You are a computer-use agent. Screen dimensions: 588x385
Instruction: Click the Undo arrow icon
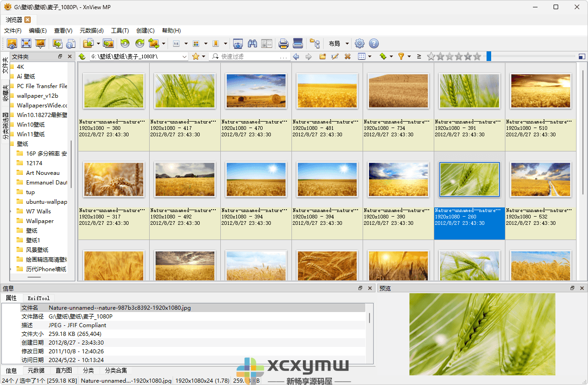pyautogui.click(x=124, y=43)
